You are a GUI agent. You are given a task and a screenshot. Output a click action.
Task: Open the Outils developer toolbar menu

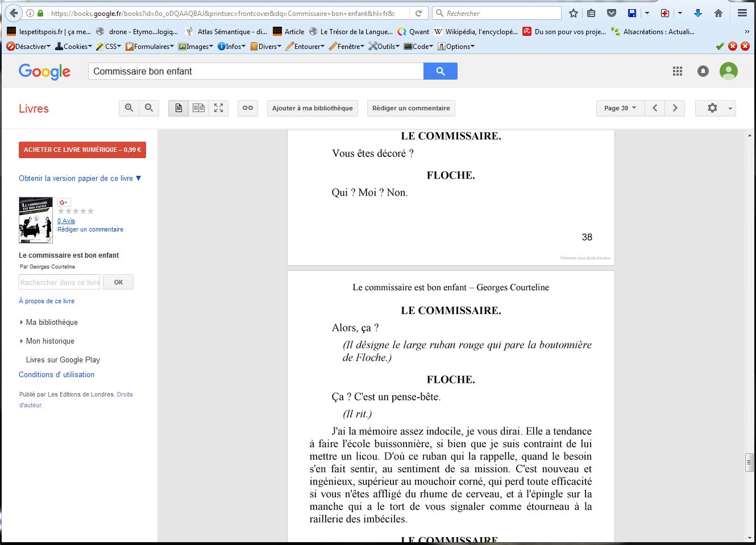pos(384,47)
